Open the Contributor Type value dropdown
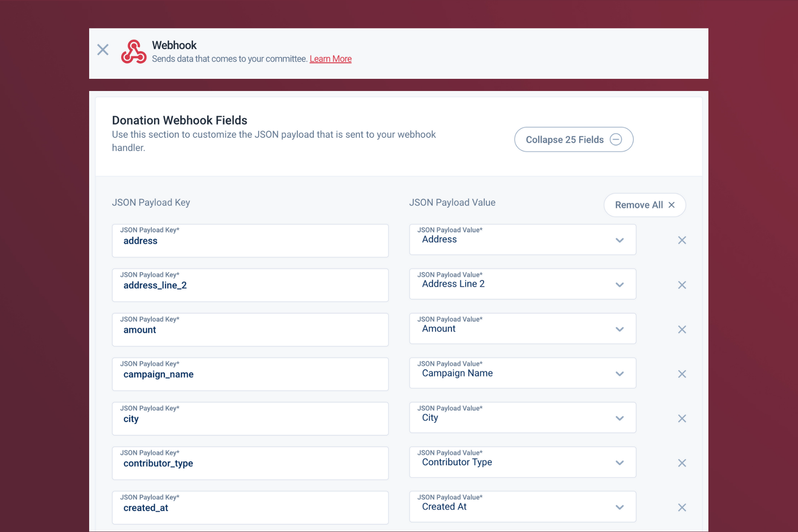This screenshot has width=798, height=532. [x=620, y=463]
